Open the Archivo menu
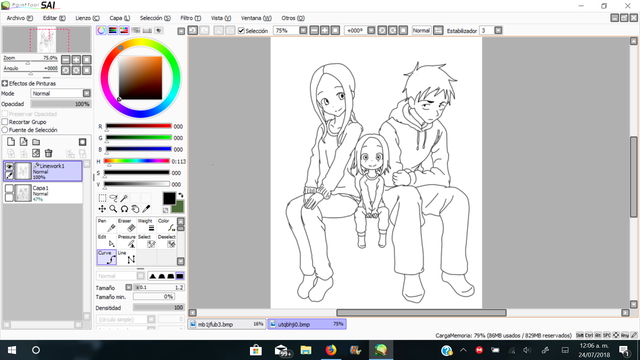 coord(20,18)
